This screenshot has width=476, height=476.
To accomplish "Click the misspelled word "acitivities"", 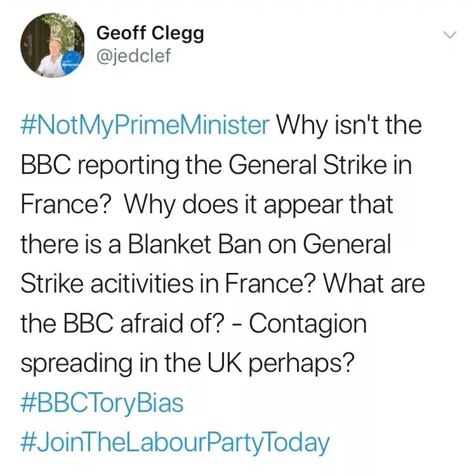I will click(142, 284).
